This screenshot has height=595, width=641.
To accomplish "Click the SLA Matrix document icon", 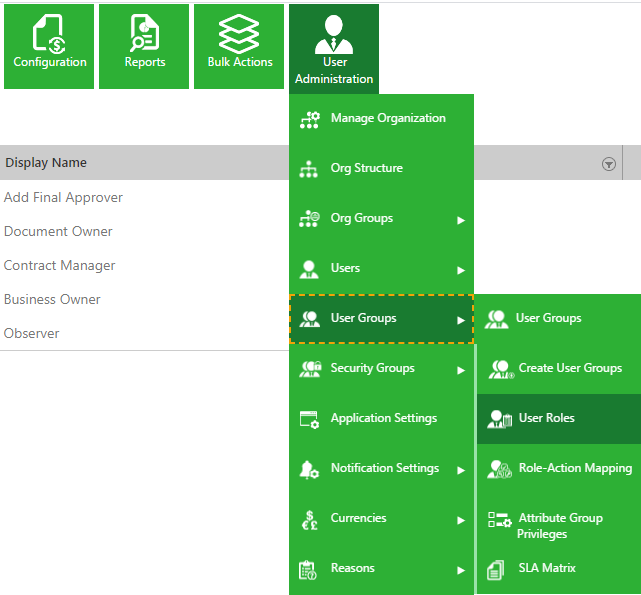I will [x=495, y=569].
